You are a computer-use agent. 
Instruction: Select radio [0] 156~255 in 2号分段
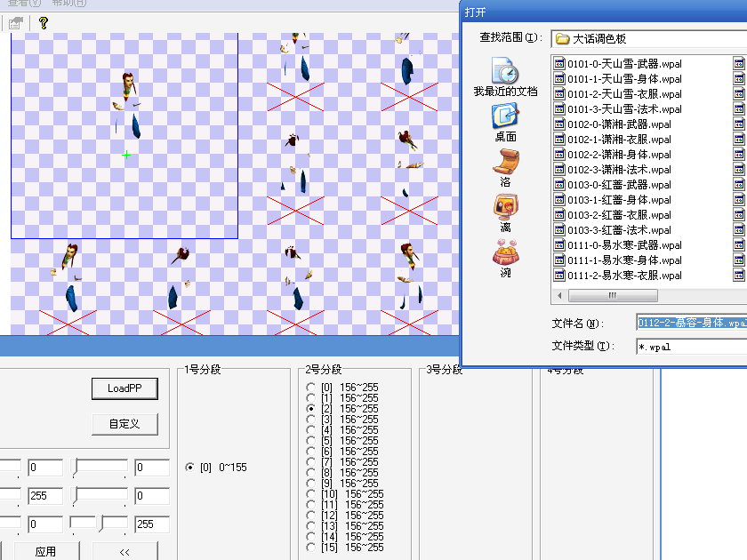(310, 388)
